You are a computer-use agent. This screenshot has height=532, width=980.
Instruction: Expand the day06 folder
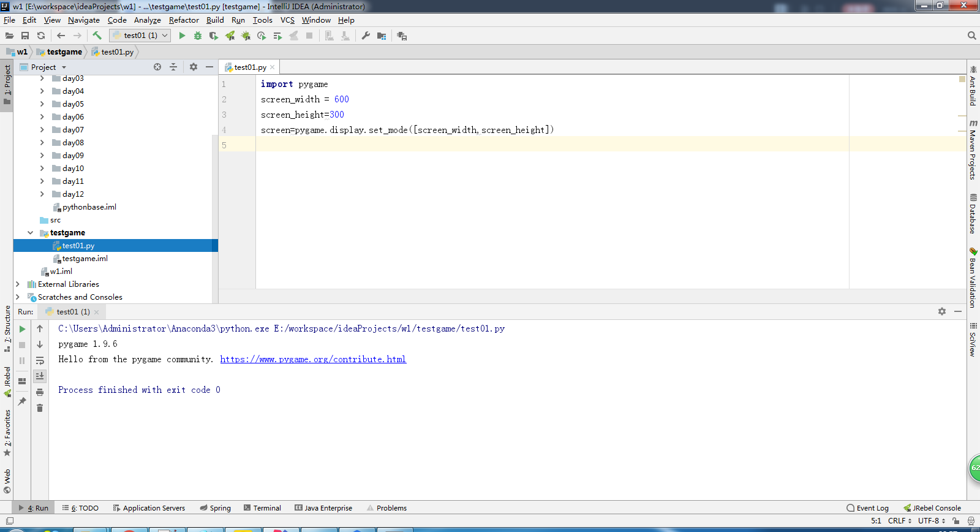pyautogui.click(x=42, y=117)
